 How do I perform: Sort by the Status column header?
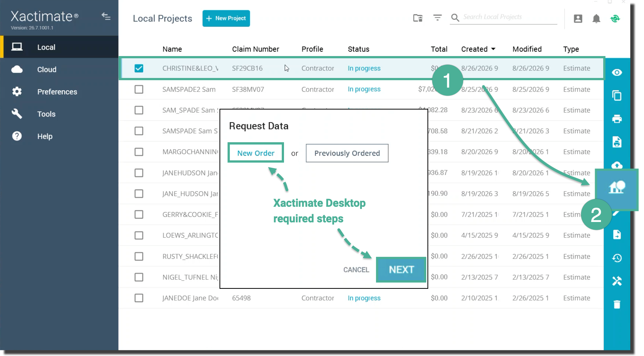[x=359, y=49]
